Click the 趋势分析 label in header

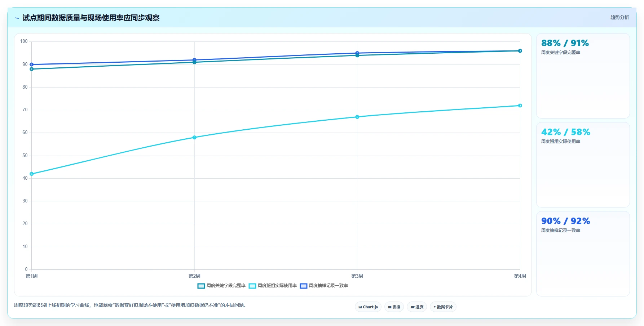coord(619,17)
